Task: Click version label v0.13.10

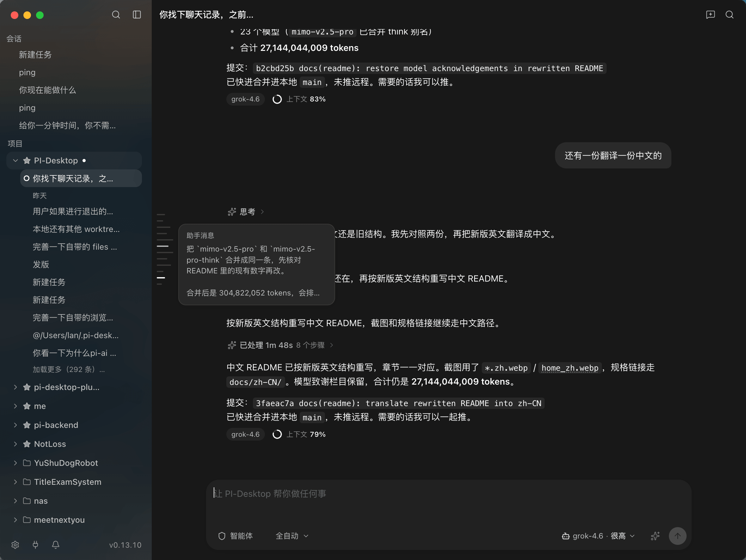Action: (x=125, y=545)
